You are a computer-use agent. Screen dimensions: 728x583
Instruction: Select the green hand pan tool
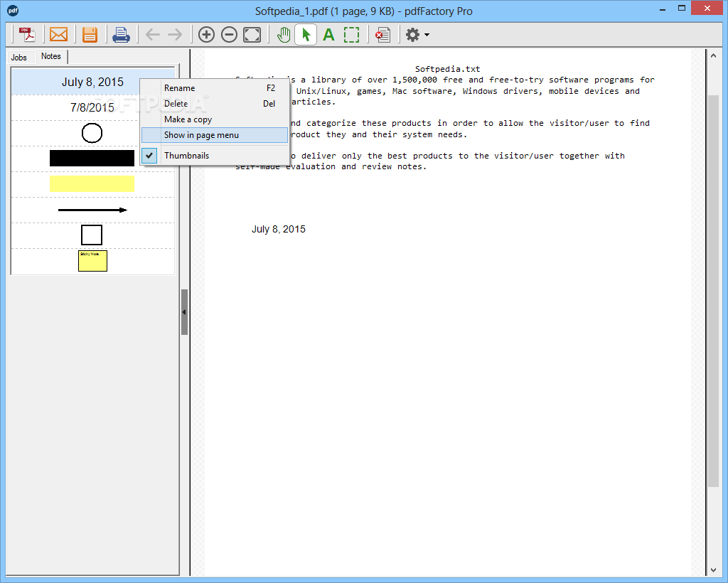pos(283,34)
